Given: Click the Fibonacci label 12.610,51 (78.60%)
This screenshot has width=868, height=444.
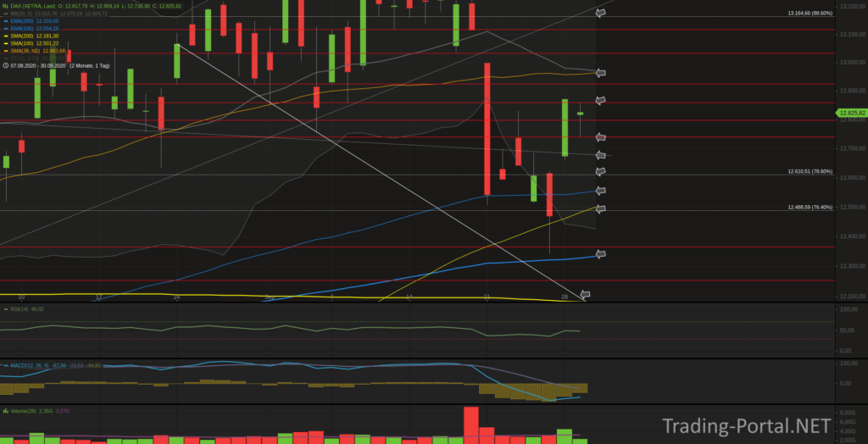Looking at the screenshot, I should 810,172.
